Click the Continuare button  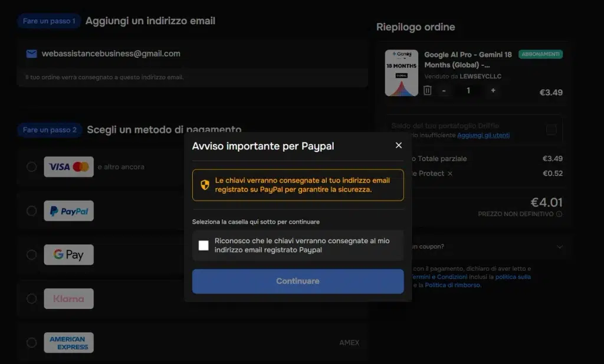298,281
